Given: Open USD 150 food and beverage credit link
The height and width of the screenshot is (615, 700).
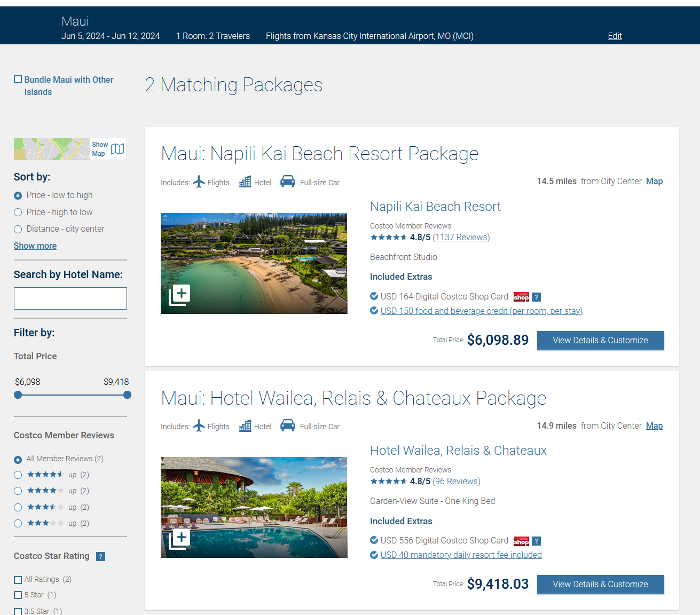Looking at the screenshot, I should 482,311.
